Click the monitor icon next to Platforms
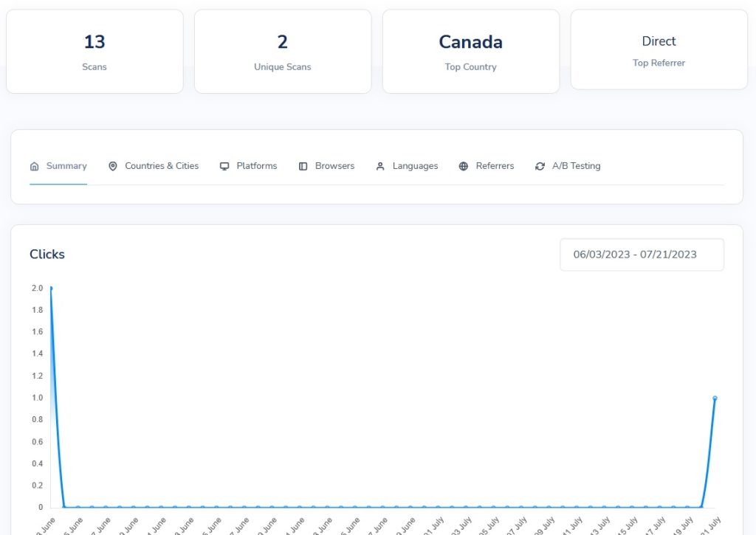Image resolution: width=756 pixels, height=535 pixels. click(224, 166)
